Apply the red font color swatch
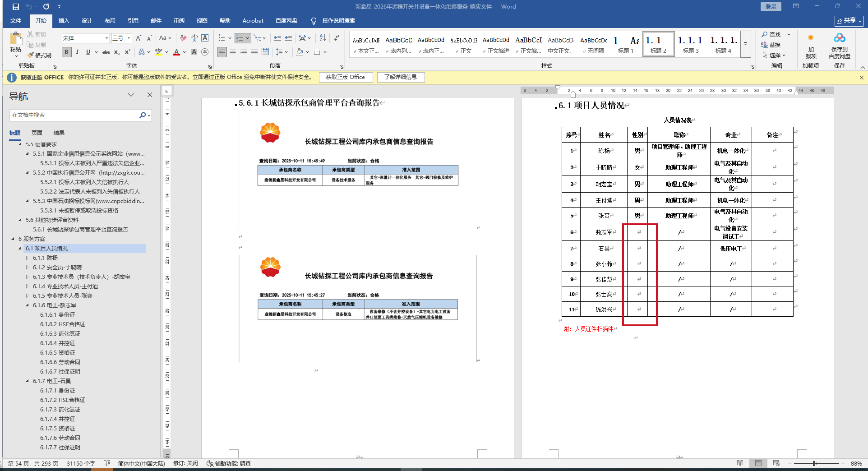Image resolution: width=868 pixels, height=471 pixels. click(176, 52)
